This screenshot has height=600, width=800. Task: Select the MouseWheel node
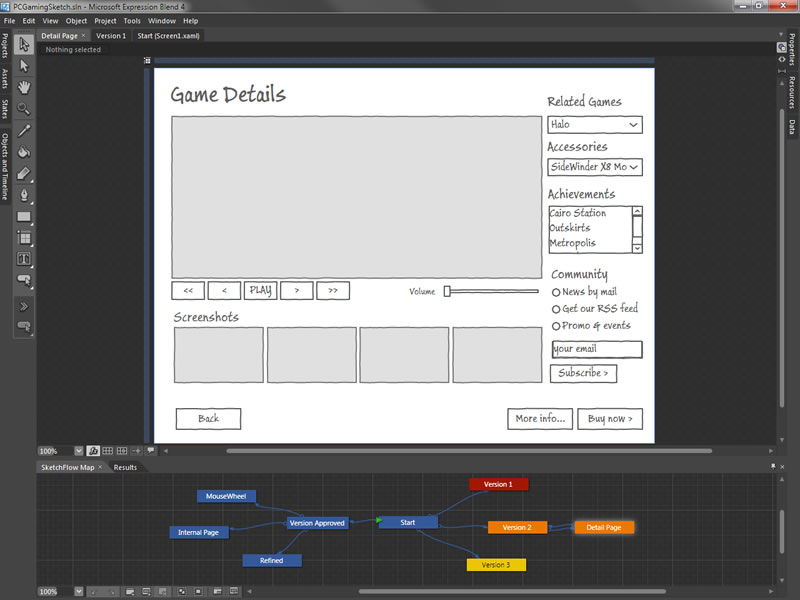[226, 496]
